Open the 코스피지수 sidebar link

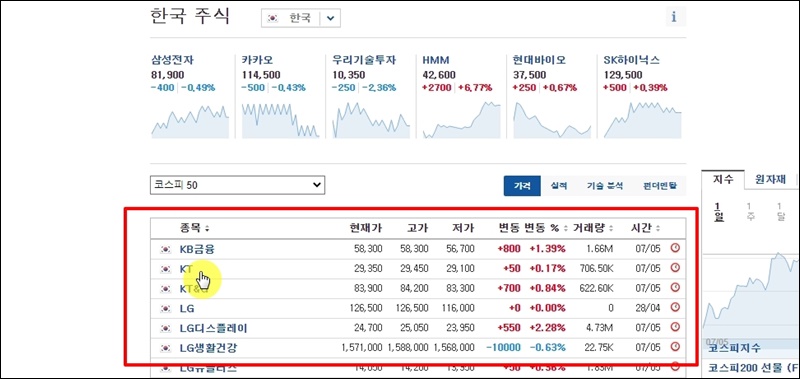click(734, 348)
